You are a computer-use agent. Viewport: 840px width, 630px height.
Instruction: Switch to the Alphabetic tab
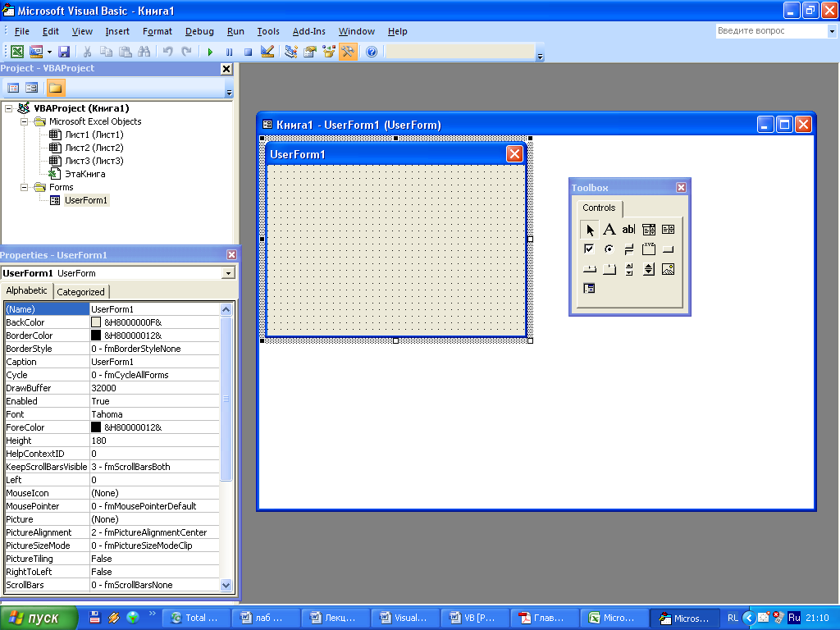[x=26, y=290]
